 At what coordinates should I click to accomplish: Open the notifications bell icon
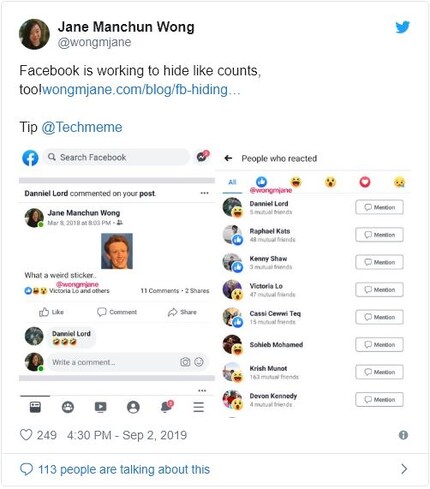[x=166, y=407]
